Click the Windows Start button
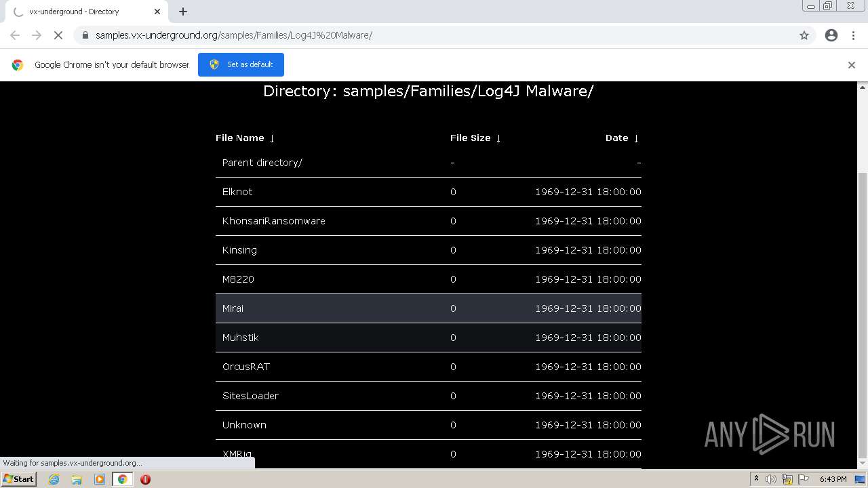 point(19,479)
